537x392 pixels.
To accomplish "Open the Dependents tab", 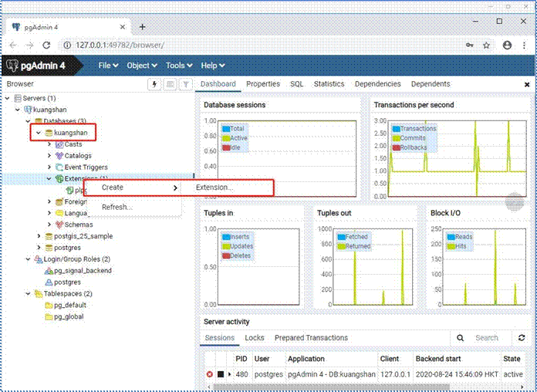I will pos(431,84).
